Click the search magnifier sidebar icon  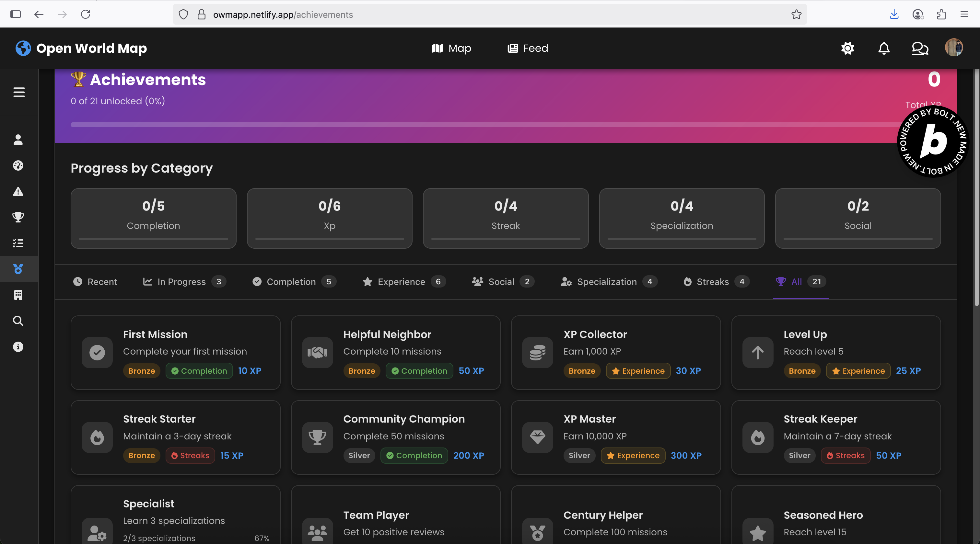(18, 321)
